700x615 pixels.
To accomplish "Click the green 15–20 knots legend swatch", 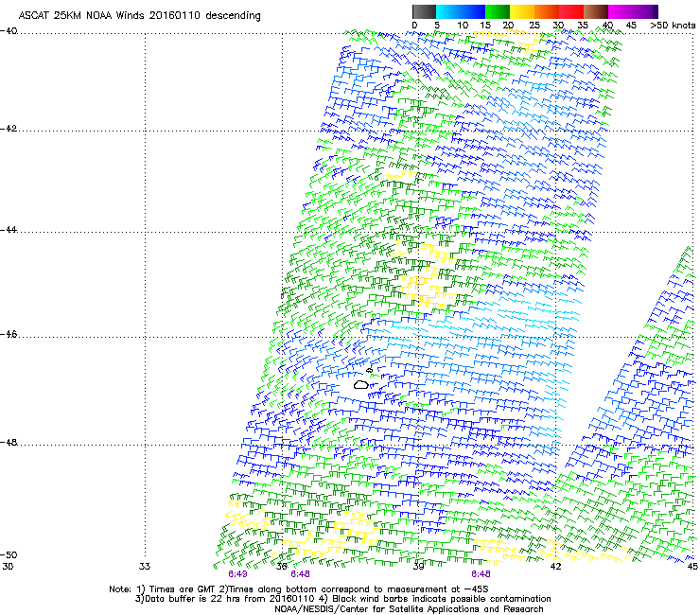I will coord(498,11).
